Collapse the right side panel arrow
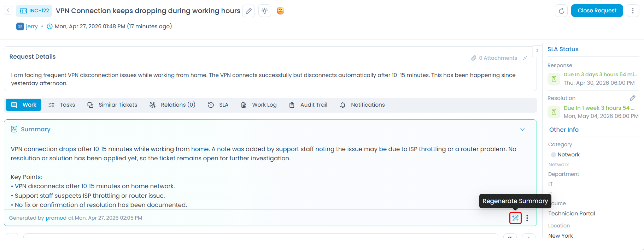The image size is (644, 250). click(x=537, y=50)
